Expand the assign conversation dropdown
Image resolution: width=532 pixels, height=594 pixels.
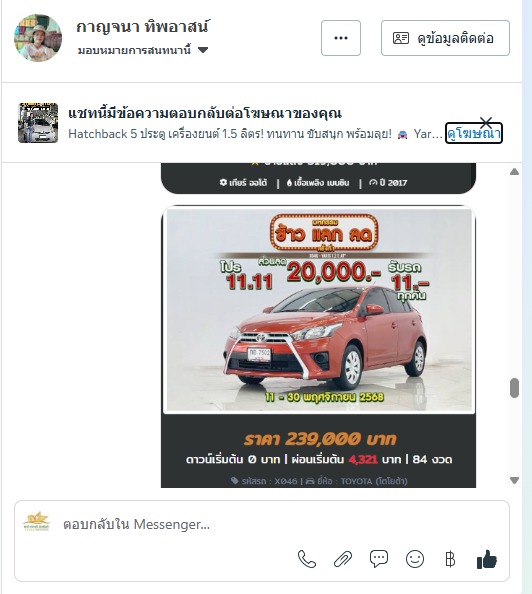[143, 50]
